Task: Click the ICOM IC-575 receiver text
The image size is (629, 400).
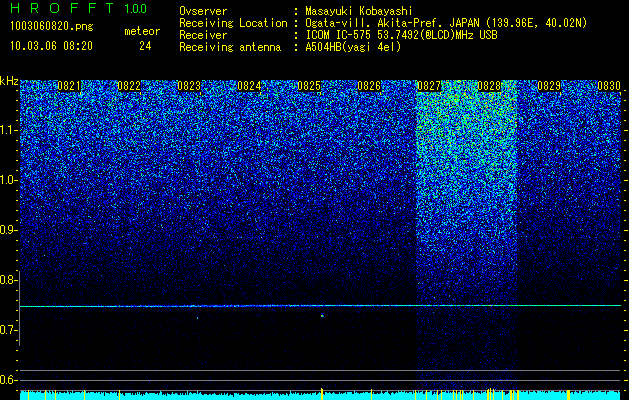Action: (401, 35)
